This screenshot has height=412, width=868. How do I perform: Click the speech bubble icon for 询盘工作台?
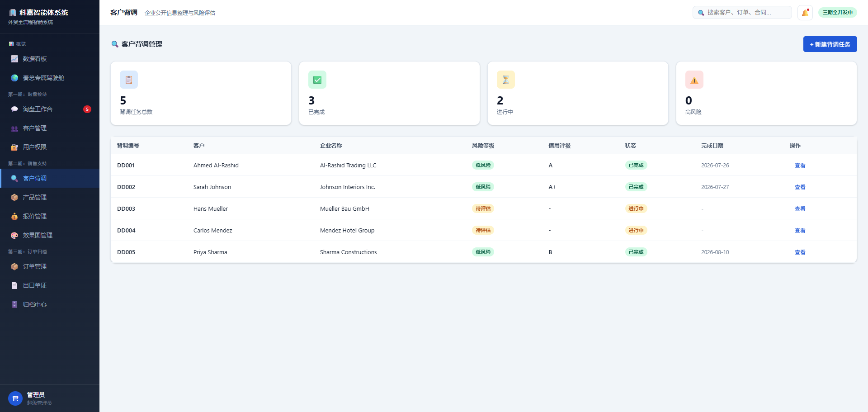[x=14, y=109]
